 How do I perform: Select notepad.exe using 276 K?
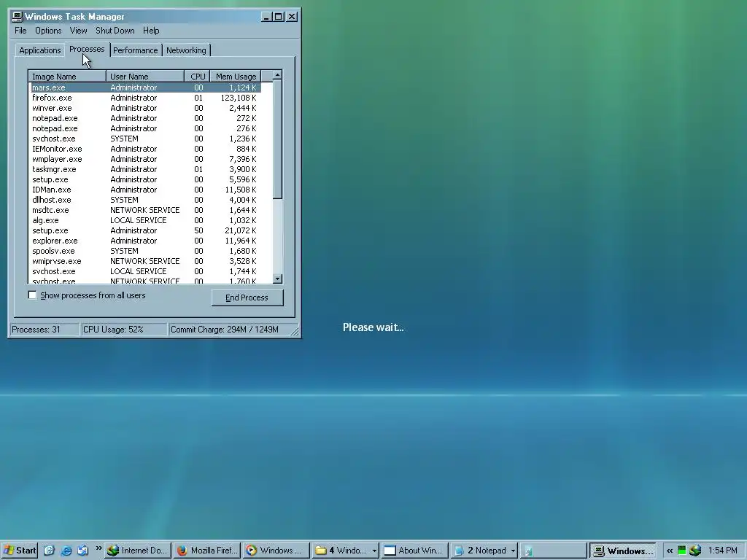click(x=145, y=128)
